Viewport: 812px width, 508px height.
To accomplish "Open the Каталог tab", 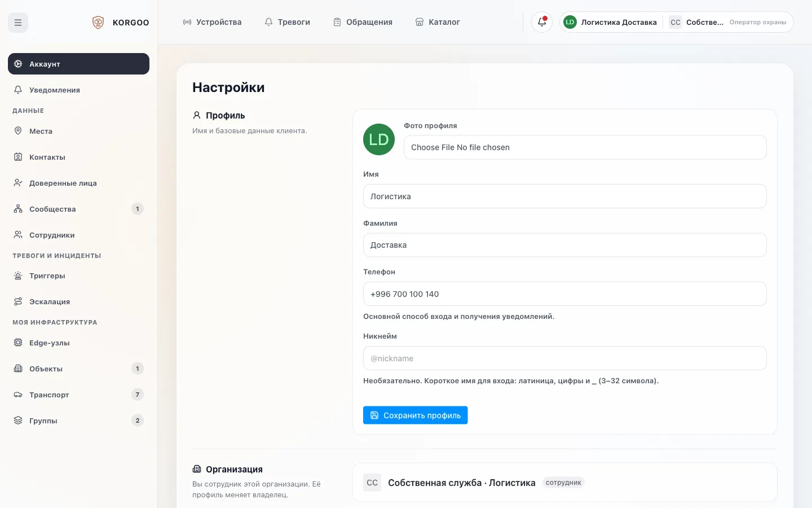I will click(438, 22).
